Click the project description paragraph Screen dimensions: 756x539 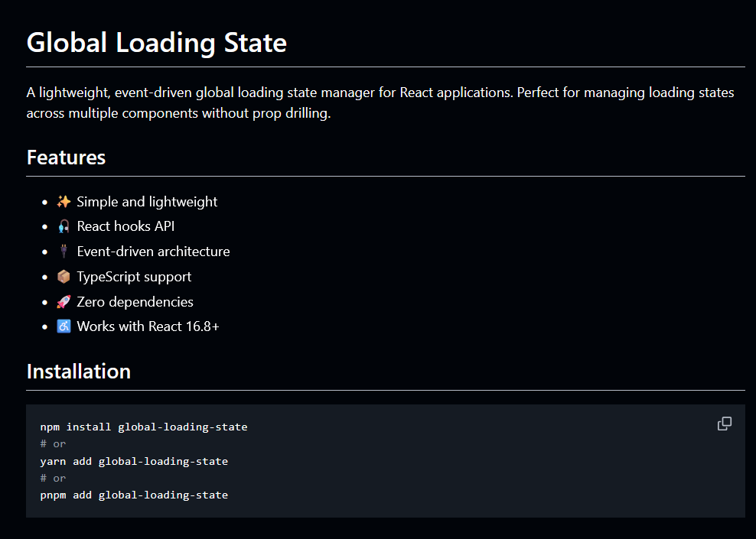[380, 102]
